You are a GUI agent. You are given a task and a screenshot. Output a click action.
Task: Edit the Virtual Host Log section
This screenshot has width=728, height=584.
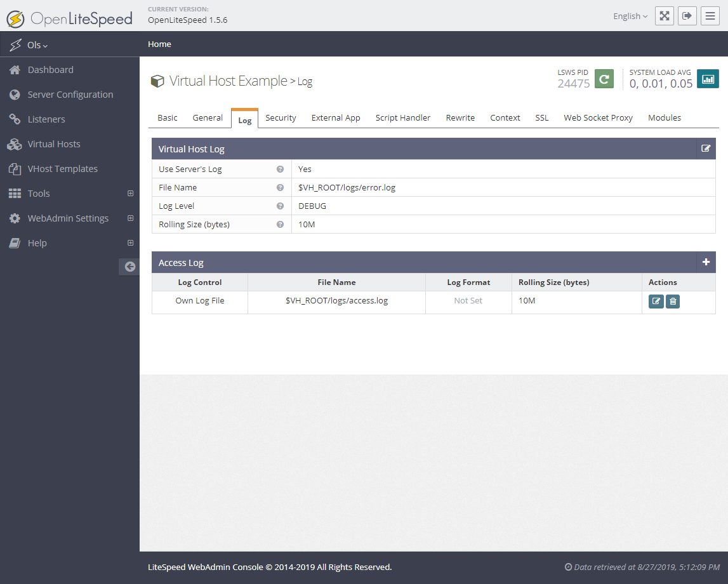706,149
